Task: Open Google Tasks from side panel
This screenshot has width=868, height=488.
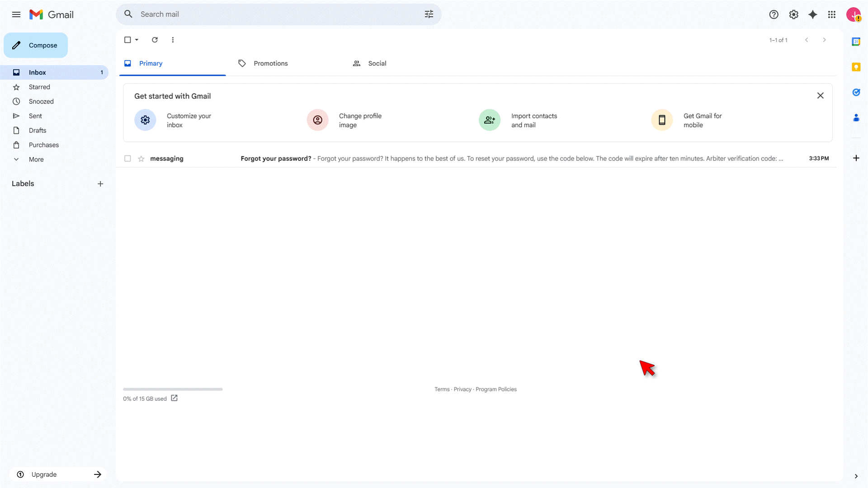Action: pos(856,92)
